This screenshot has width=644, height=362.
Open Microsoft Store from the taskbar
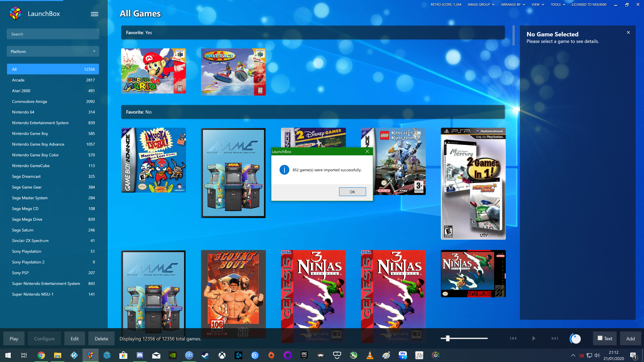pyautogui.click(x=123, y=355)
